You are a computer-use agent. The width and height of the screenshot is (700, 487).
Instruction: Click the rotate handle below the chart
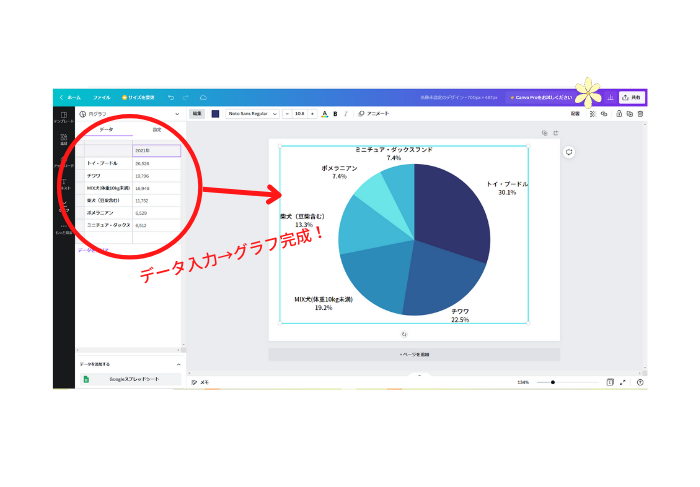coord(404,334)
